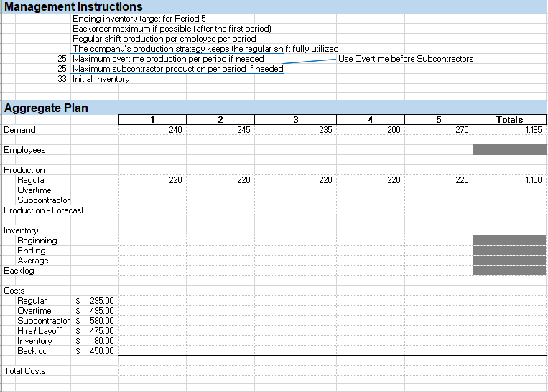Click the gray Beginning inventory totals cell
Screen dimensions: 548x392
click(x=509, y=241)
